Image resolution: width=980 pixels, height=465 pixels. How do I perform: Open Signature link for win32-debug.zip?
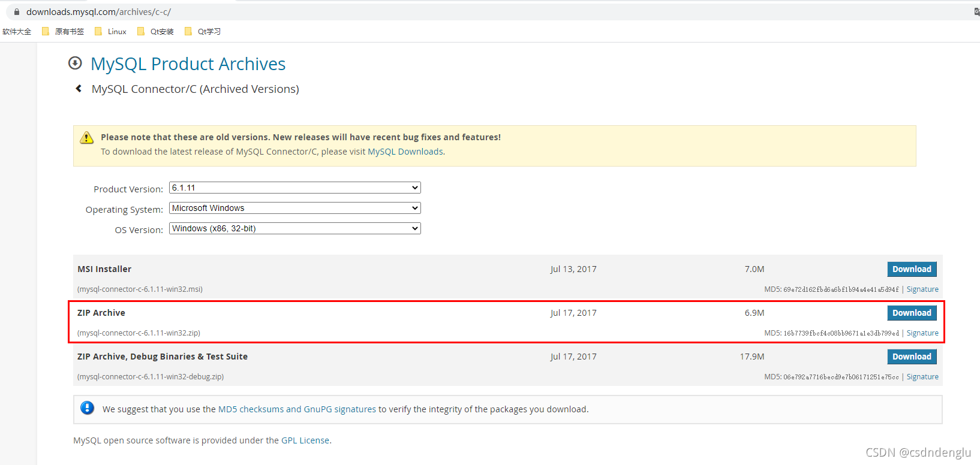coord(922,377)
